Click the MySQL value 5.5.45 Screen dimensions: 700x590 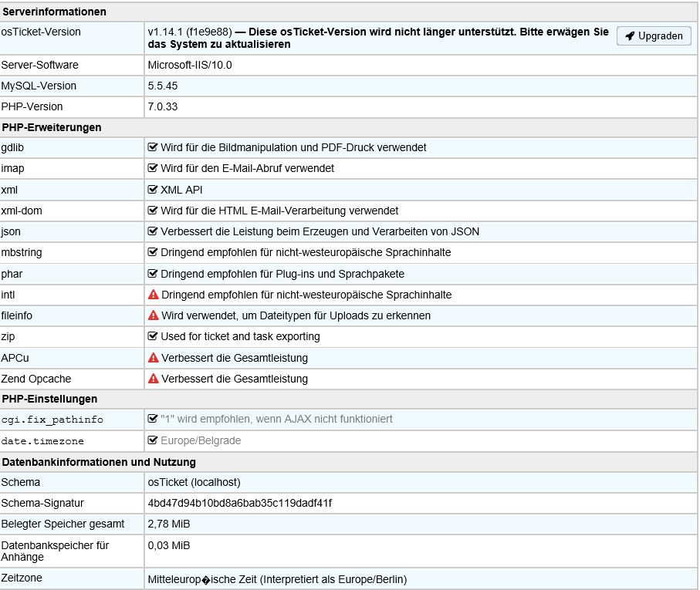point(163,86)
